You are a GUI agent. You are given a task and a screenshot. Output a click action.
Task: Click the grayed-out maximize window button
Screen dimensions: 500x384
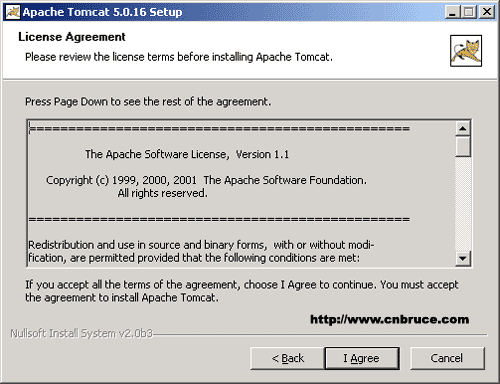tap(469, 12)
